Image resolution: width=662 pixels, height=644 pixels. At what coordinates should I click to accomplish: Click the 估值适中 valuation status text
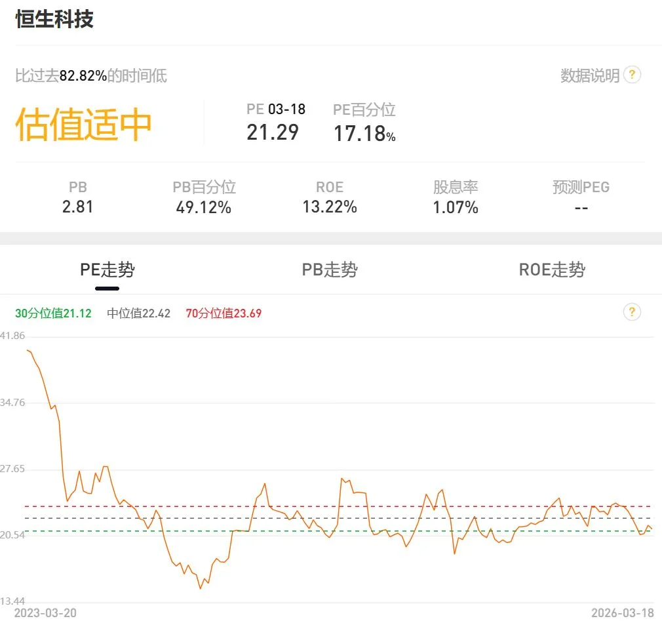pos(84,124)
